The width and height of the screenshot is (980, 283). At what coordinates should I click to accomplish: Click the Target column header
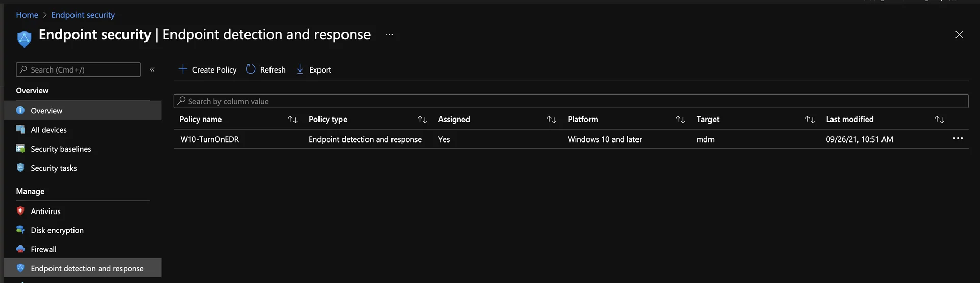coord(708,119)
